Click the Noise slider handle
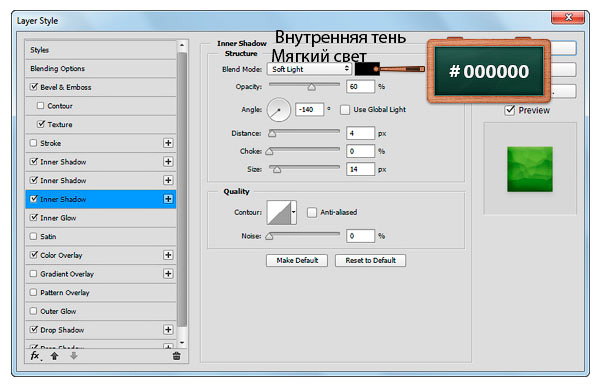This screenshot has width=600, height=387. pyautogui.click(x=269, y=236)
